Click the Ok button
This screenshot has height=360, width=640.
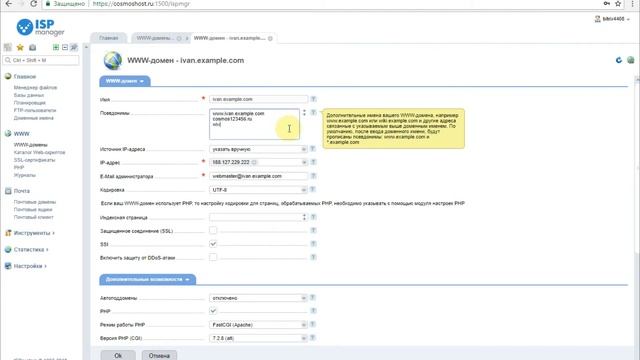coord(118,356)
